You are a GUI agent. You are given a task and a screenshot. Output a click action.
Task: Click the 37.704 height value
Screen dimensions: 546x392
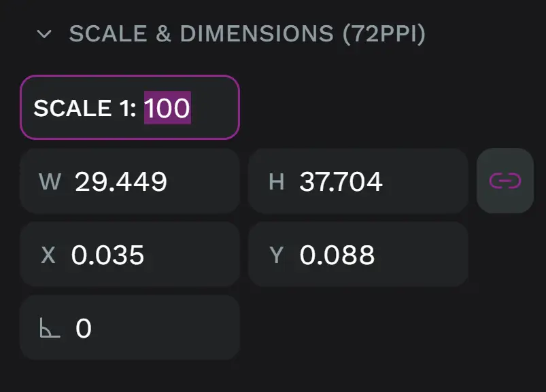[341, 181]
